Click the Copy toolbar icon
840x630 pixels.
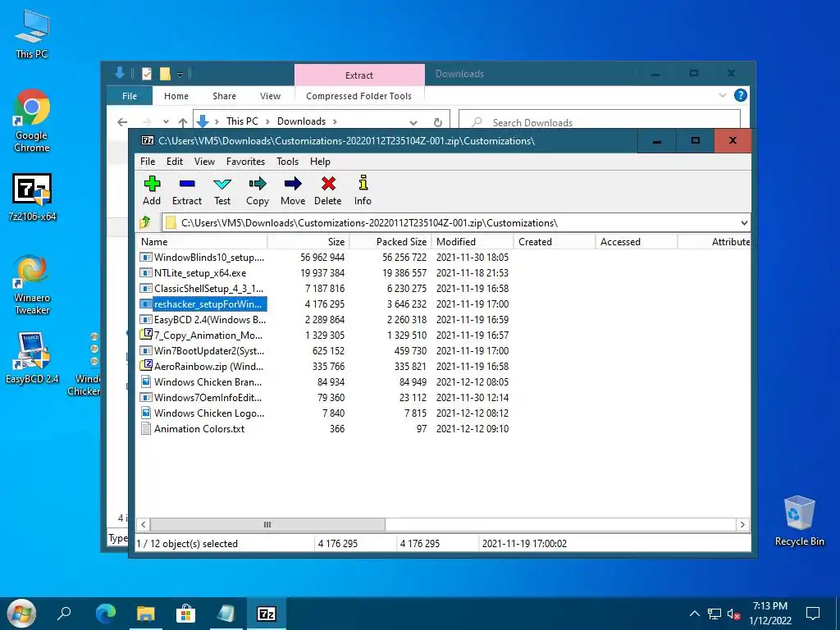coord(257,190)
